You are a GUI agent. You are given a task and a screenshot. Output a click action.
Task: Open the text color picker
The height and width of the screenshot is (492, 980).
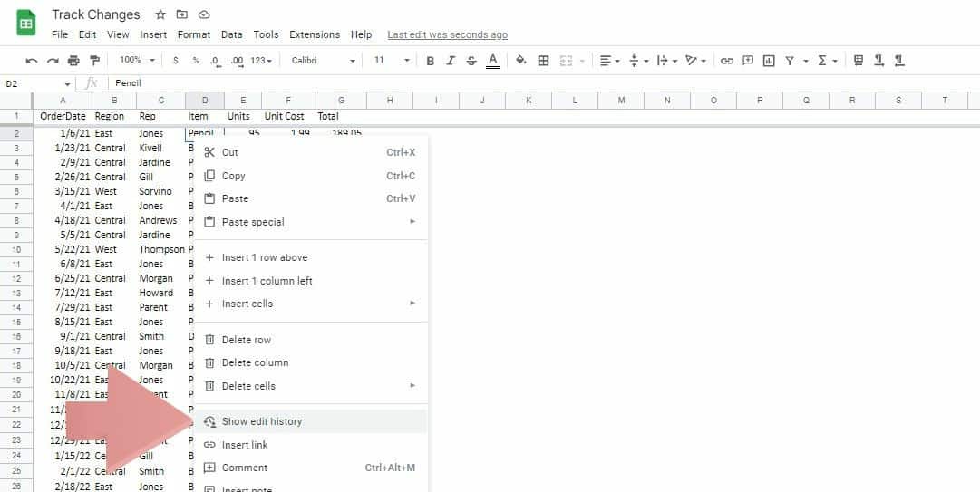pos(493,61)
